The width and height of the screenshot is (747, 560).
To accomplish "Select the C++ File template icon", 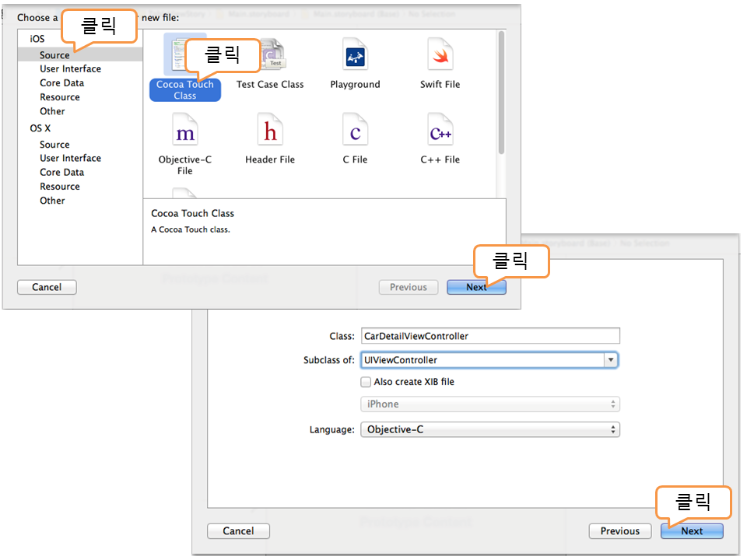I will point(440,132).
